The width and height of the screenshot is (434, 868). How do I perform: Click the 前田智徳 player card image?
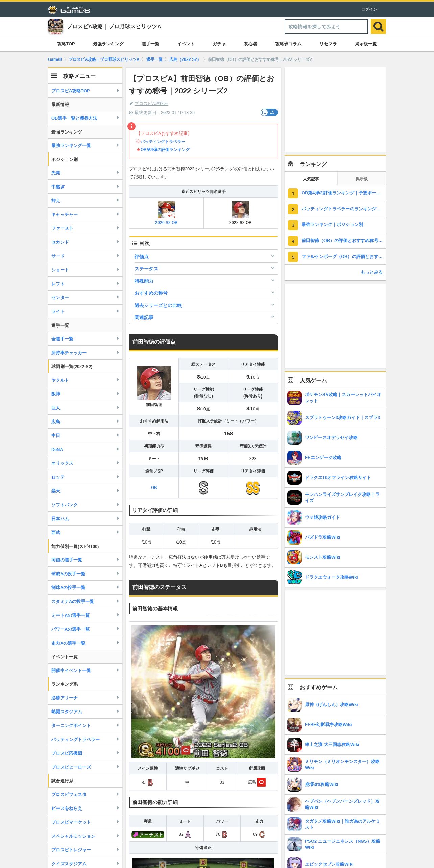click(203, 692)
